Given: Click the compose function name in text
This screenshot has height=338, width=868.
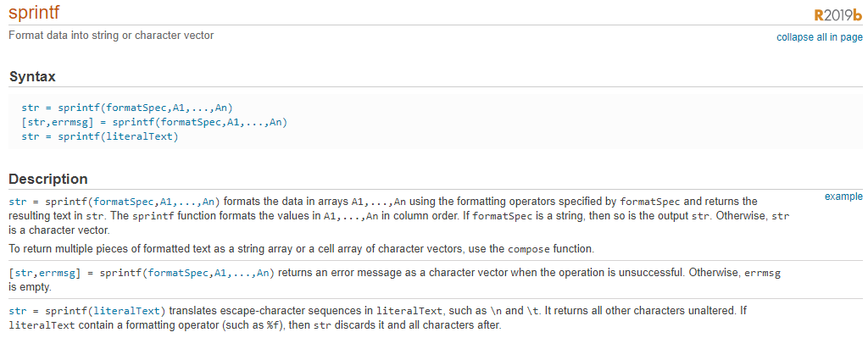Looking at the screenshot, I should point(529,250).
